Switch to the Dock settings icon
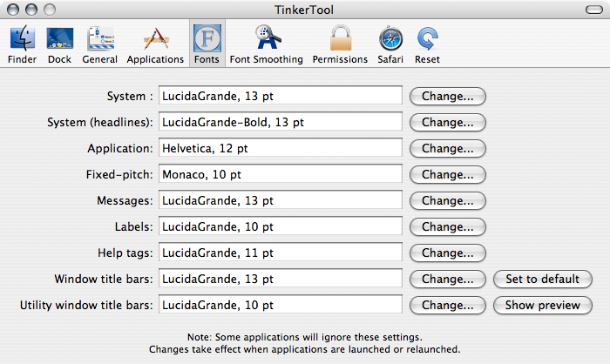Viewport: 610px width, 364px height. pyautogui.click(x=59, y=40)
